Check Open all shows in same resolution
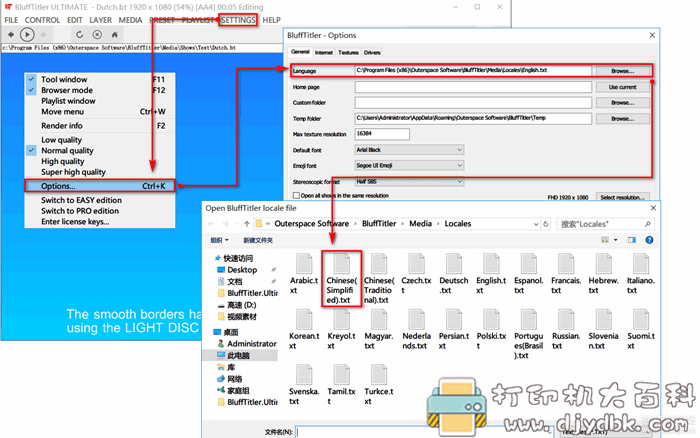Screen dimensions: 700x438 (296, 196)
